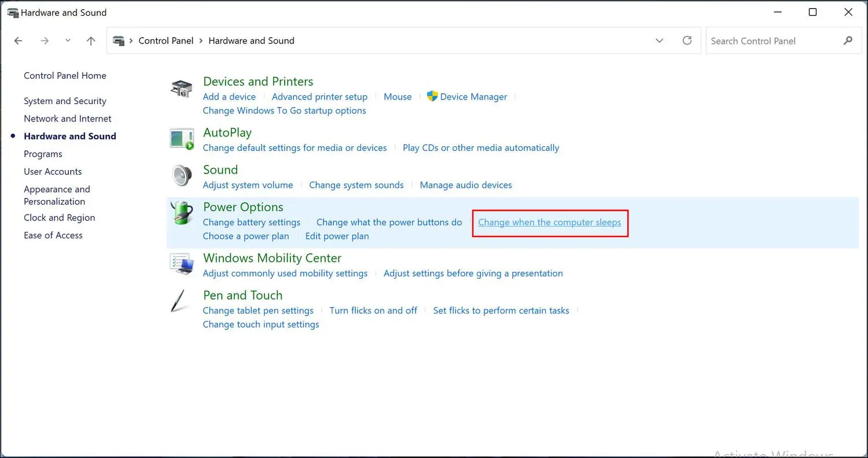Select Control Panel in the breadcrumb
This screenshot has width=868, height=458.
(166, 40)
